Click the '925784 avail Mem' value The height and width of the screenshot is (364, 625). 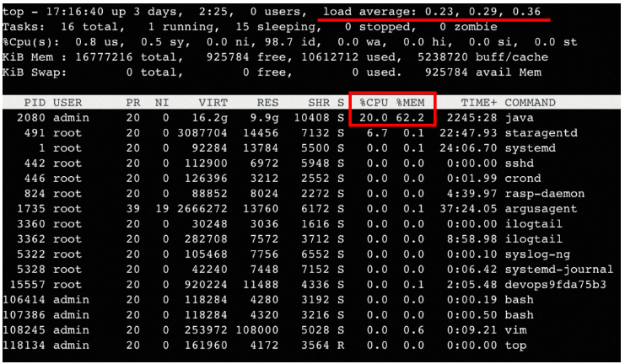pos(482,72)
